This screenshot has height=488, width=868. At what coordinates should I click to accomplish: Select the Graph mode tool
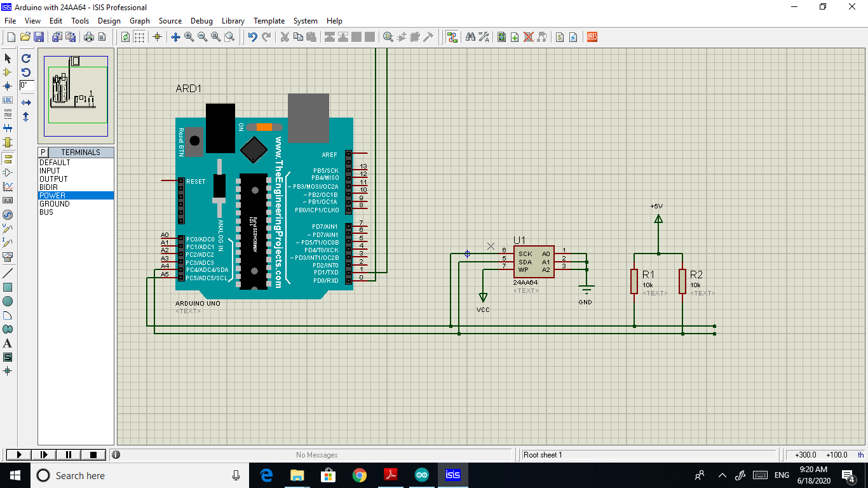point(8,186)
